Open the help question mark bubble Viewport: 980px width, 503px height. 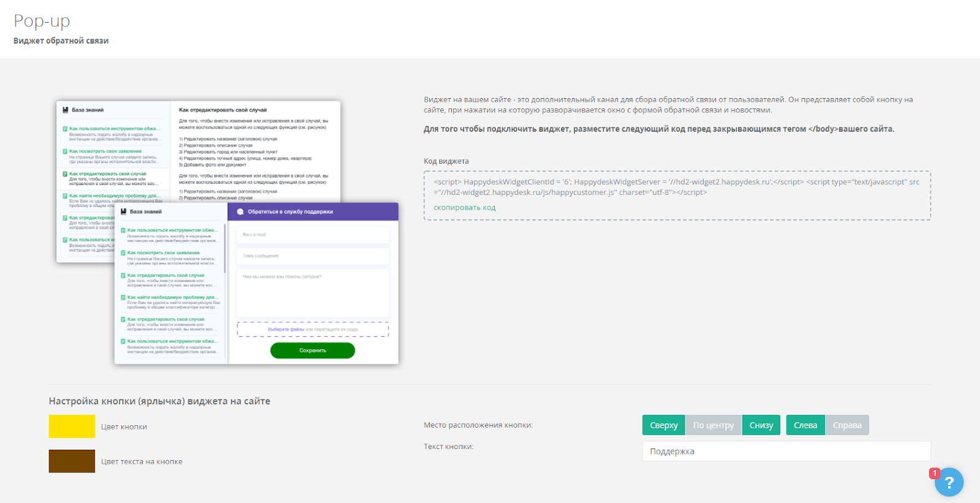click(949, 482)
